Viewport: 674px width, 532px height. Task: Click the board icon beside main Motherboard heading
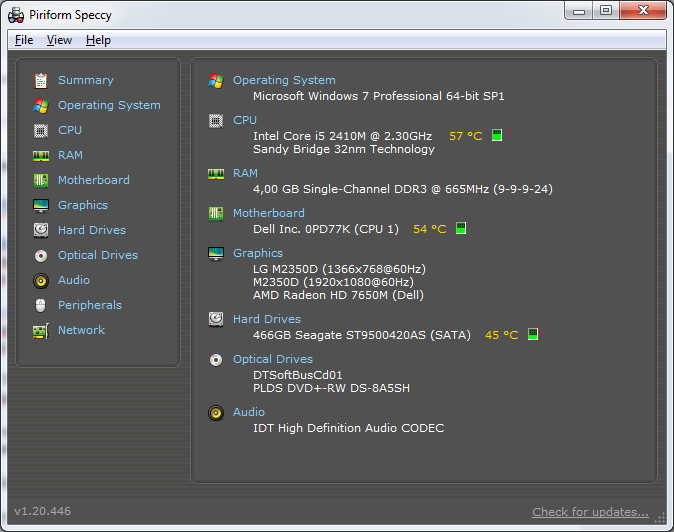[x=216, y=214]
